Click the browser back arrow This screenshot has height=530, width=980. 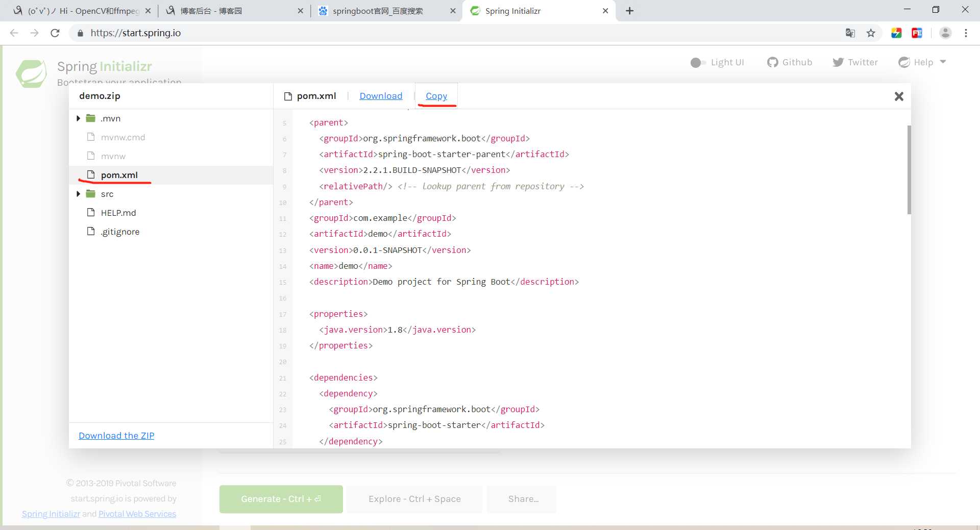tap(14, 33)
